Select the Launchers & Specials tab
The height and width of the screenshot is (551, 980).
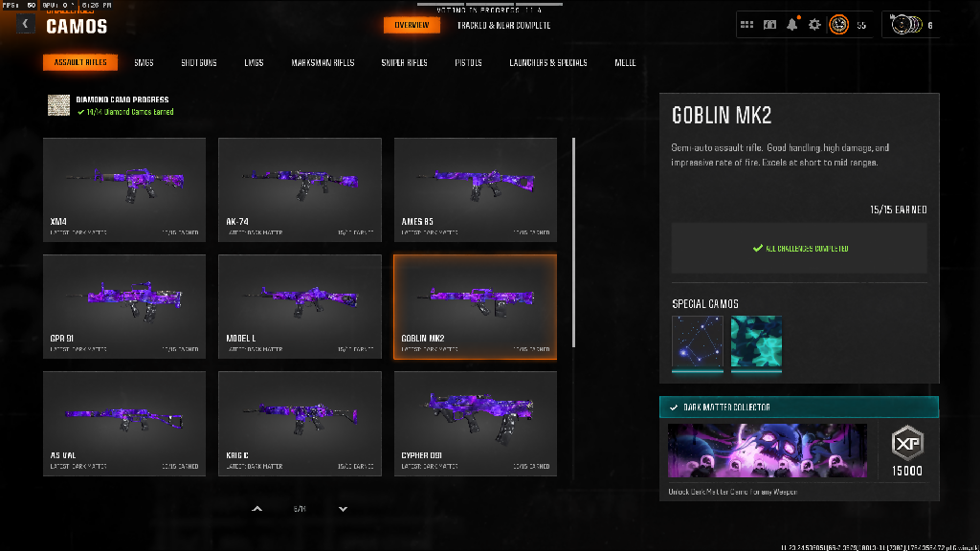pyautogui.click(x=548, y=63)
